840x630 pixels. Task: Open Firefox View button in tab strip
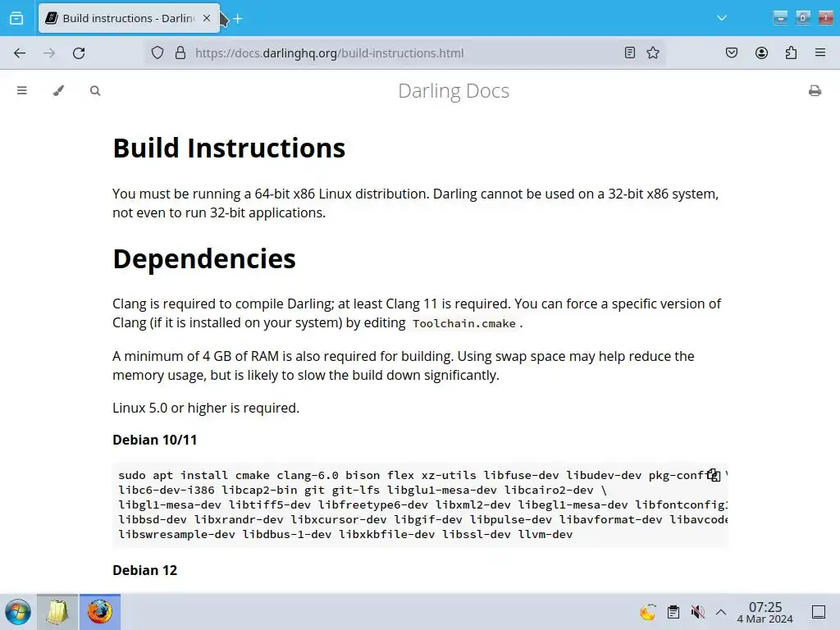[16, 18]
